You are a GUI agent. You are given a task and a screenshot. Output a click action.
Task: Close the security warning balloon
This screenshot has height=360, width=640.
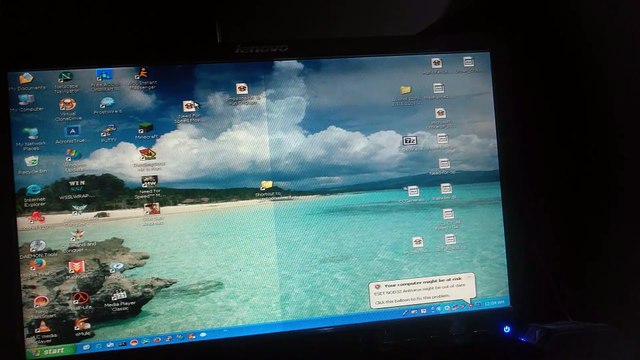469,277
